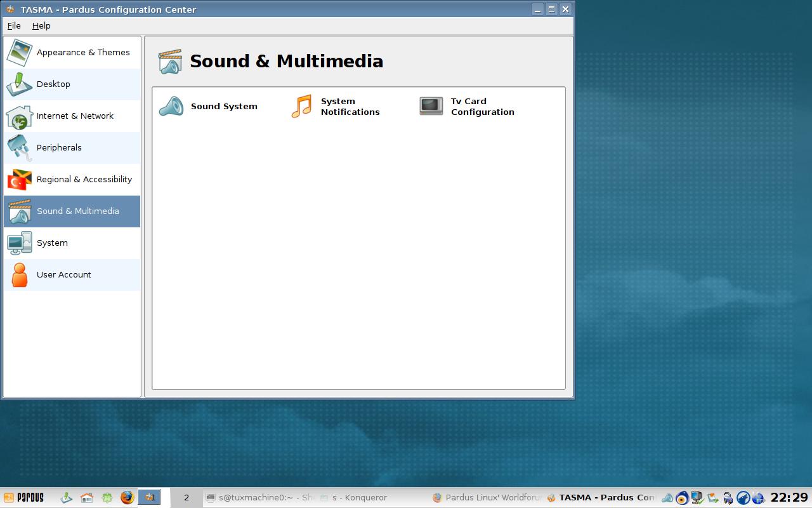Viewport: 812px width, 508px height.
Task: Launch Firefox from the taskbar panel
Action: (x=128, y=498)
